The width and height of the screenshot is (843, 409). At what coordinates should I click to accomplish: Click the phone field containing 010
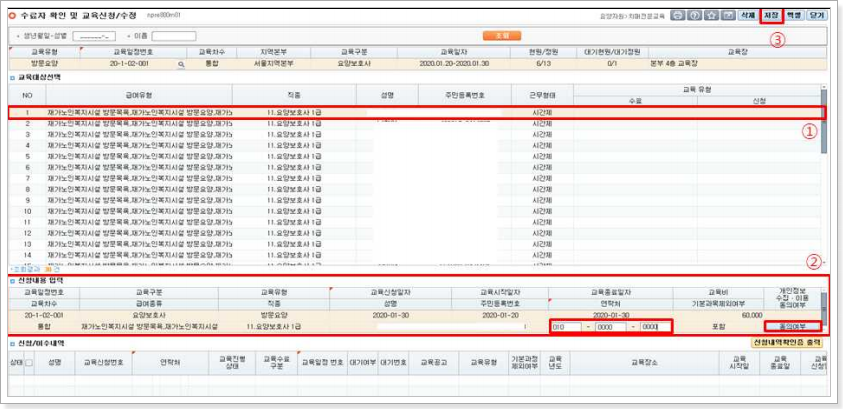coord(566,326)
